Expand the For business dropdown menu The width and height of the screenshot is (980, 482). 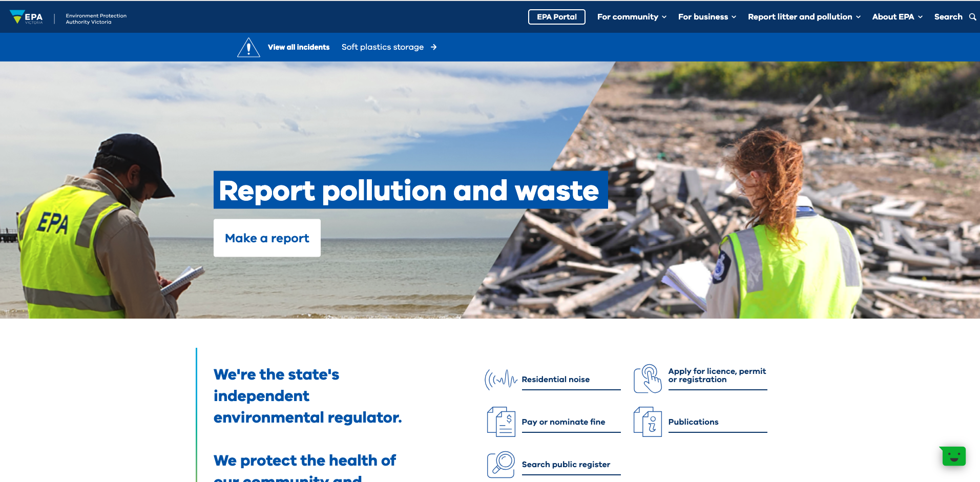pyautogui.click(x=707, y=17)
